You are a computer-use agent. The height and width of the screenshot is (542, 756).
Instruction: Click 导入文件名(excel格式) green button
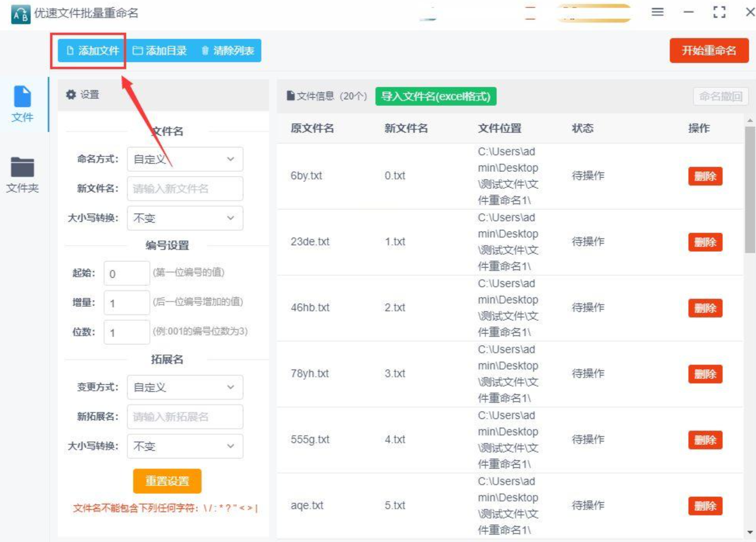point(436,96)
